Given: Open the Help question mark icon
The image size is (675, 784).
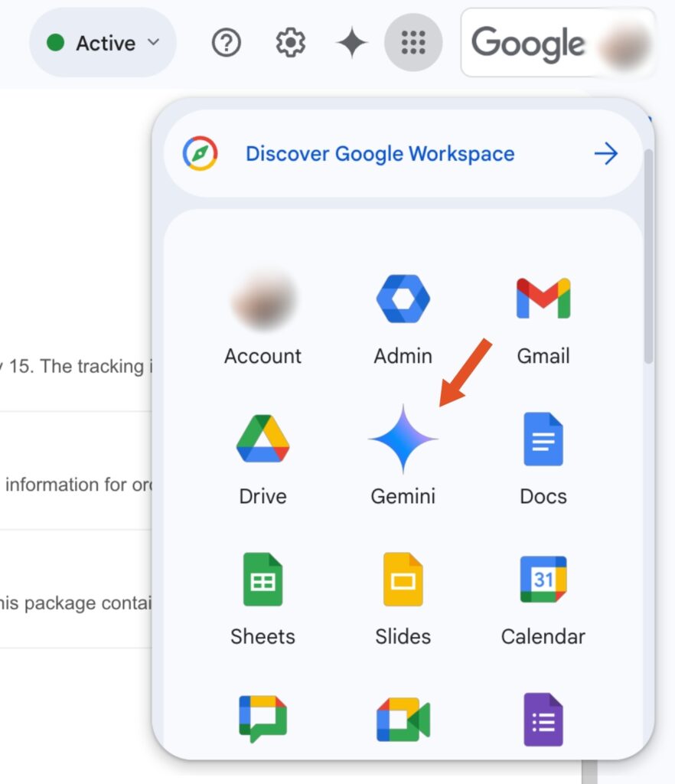Looking at the screenshot, I should tap(227, 43).
